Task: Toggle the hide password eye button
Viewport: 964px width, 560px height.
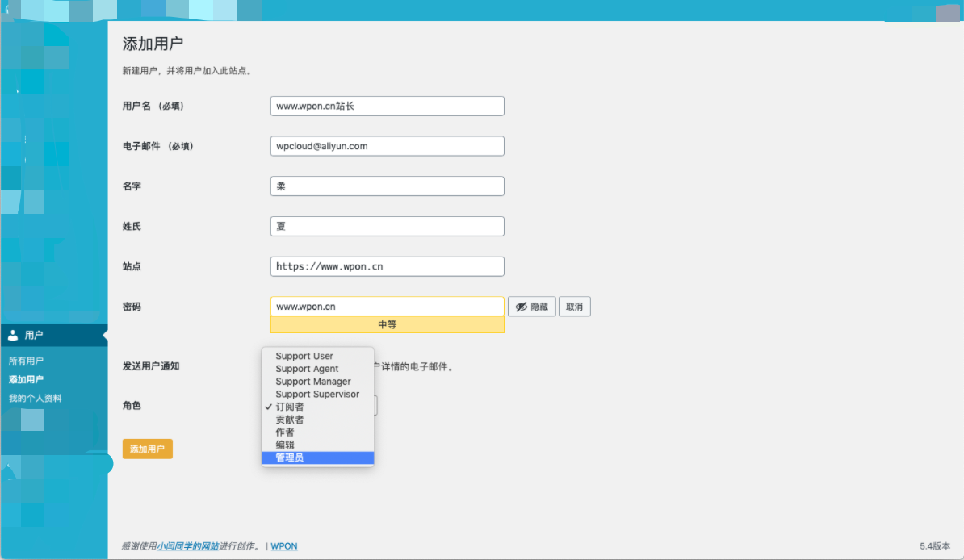Action: click(532, 307)
